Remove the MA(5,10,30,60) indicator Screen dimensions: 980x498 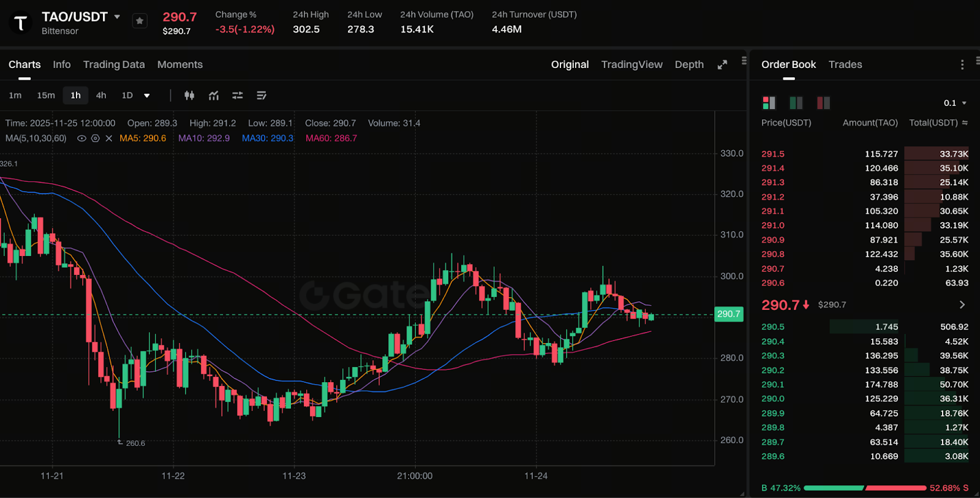109,138
